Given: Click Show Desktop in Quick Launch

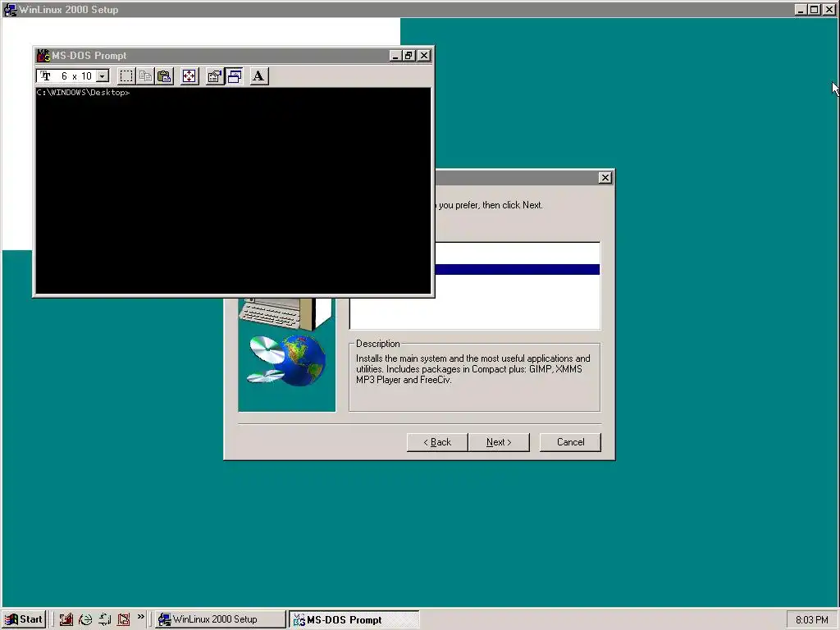Looking at the screenshot, I should click(66, 619).
